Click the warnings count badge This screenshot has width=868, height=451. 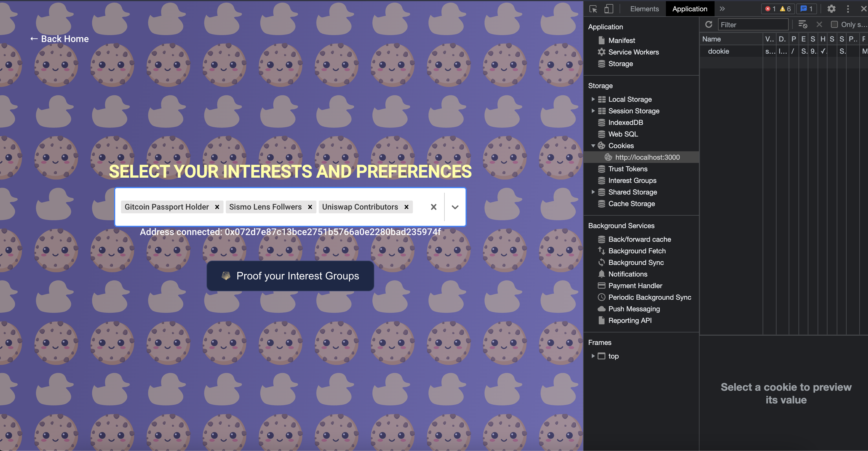pyautogui.click(x=785, y=9)
